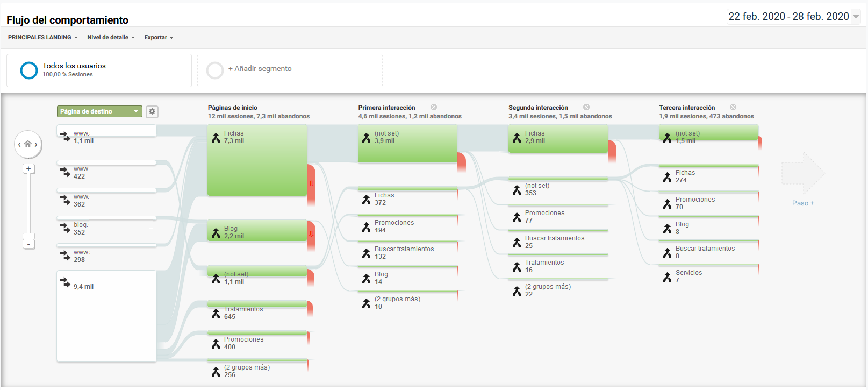Click the arrow icon on blog. 352
868x390 pixels.
pos(65,228)
